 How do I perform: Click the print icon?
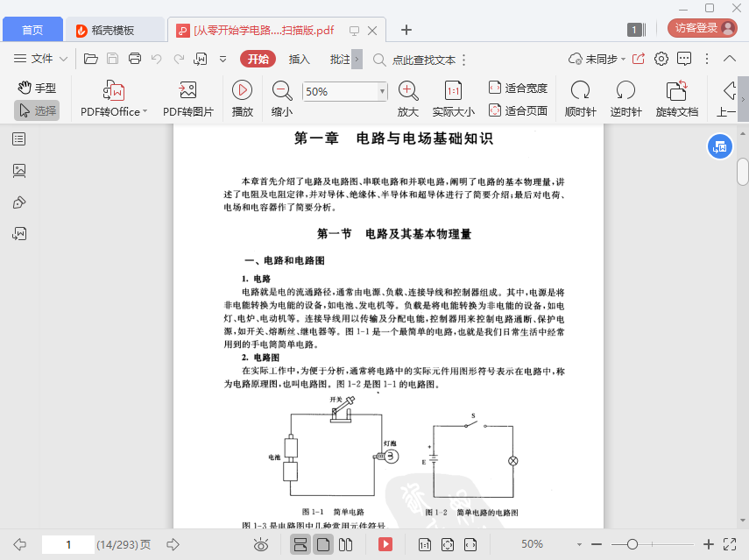pos(135,59)
